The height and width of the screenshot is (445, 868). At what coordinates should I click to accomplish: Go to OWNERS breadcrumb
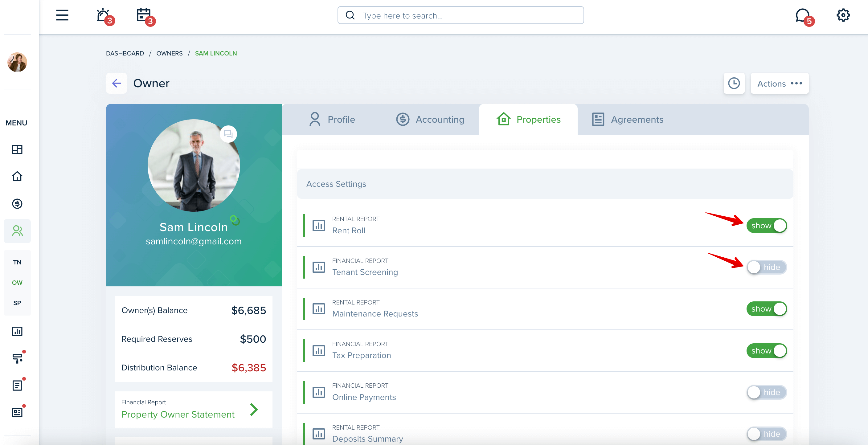169,54
